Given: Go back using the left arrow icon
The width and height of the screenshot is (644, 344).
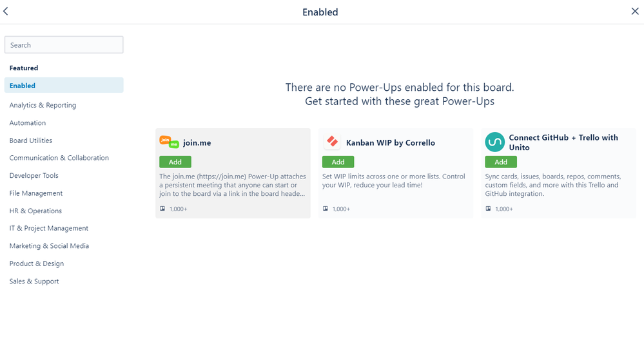Looking at the screenshot, I should [6, 12].
